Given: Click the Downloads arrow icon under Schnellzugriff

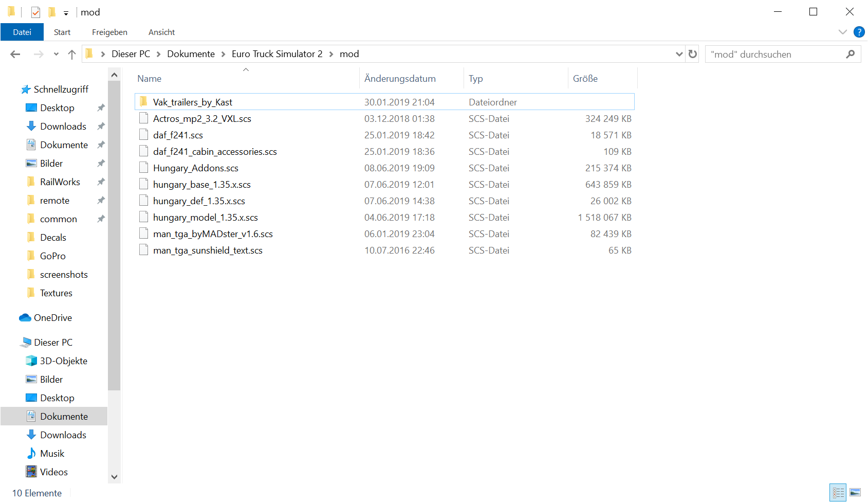Looking at the screenshot, I should [31, 126].
